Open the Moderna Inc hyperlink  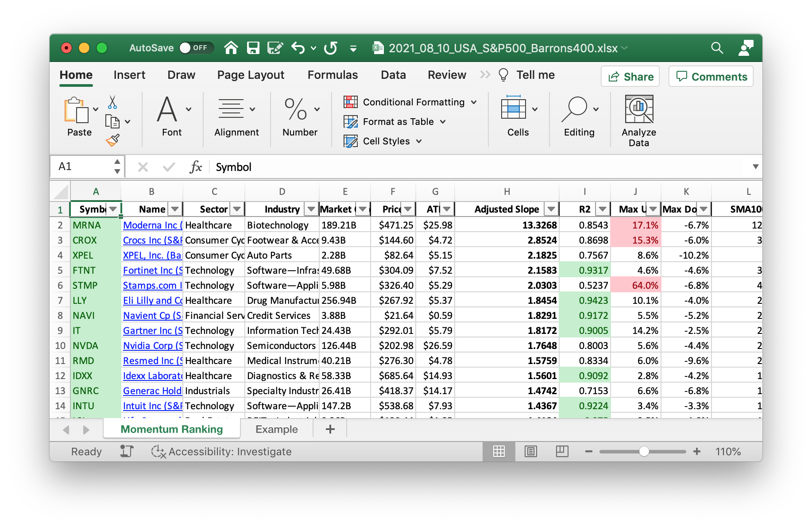(152, 225)
